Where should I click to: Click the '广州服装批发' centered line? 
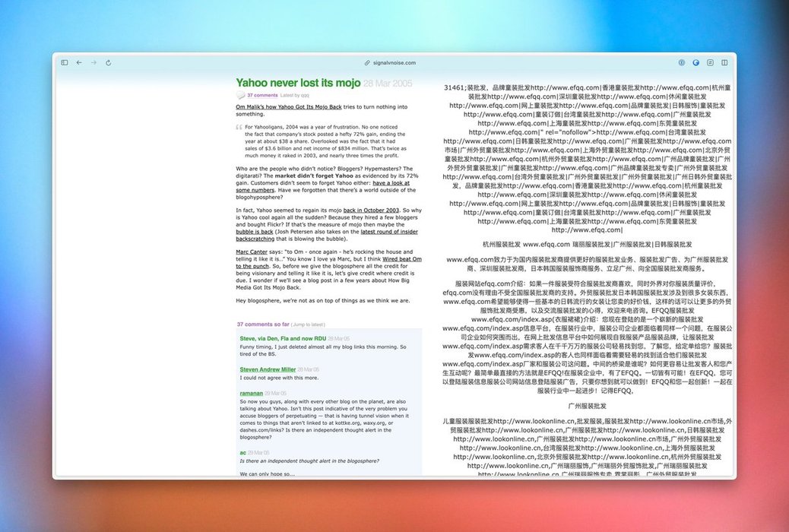588,406
